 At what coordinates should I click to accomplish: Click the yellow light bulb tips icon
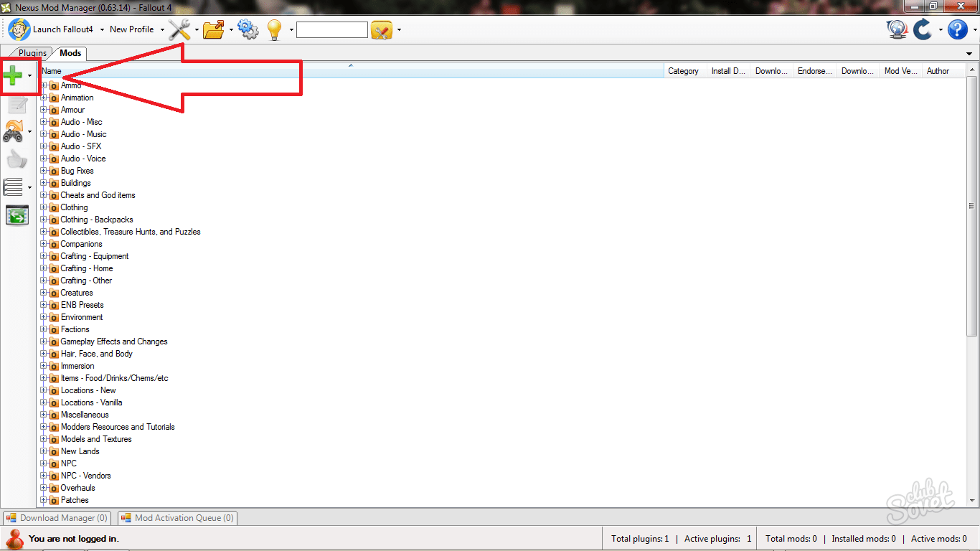click(275, 29)
